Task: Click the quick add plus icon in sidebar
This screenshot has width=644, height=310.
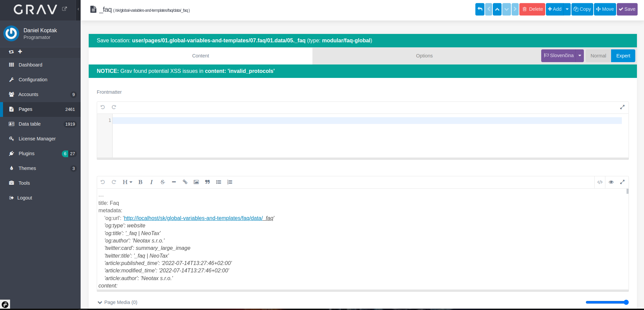Action: pyautogui.click(x=20, y=51)
